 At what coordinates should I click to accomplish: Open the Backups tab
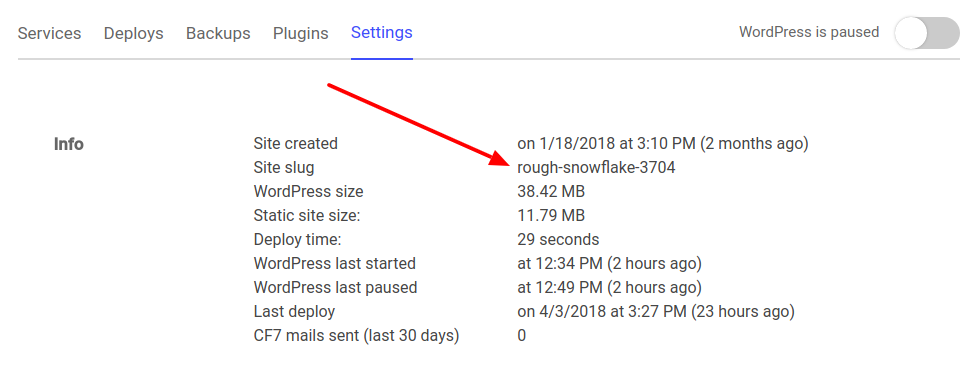[218, 33]
